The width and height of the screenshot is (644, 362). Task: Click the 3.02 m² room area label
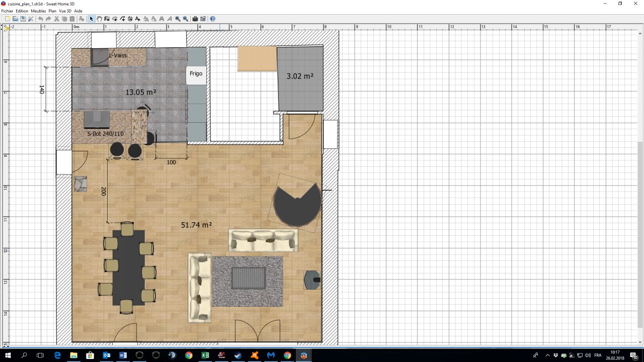click(300, 76)
